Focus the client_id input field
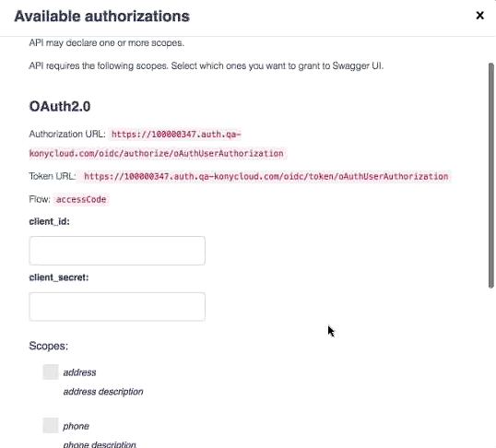Image resolution: width=496 pixels, height=448 pixels. (117, 251)
